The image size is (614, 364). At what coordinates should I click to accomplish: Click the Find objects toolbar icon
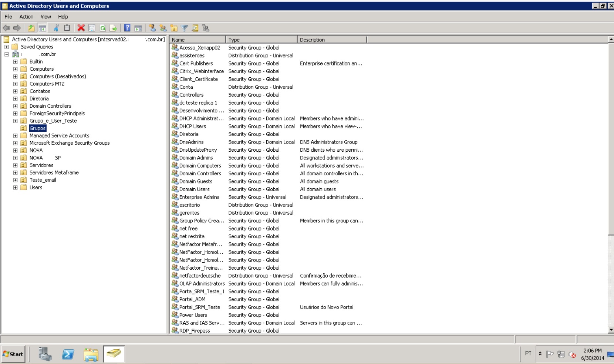(x=195, y=28)
